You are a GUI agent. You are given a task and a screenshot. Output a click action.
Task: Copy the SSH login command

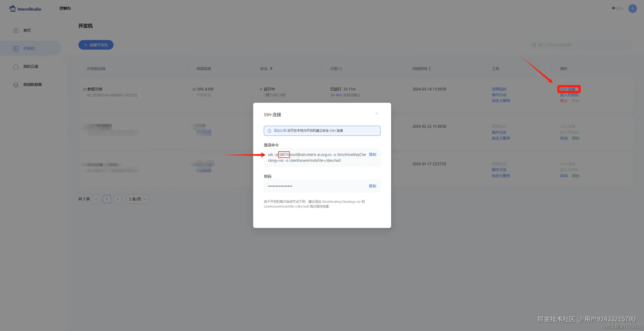(372, 155)
